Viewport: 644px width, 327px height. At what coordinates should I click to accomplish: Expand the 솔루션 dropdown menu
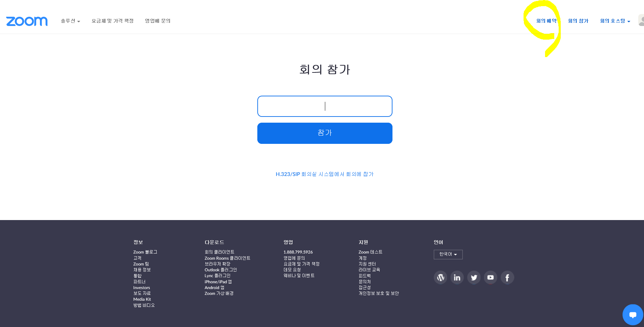point(70,21)
